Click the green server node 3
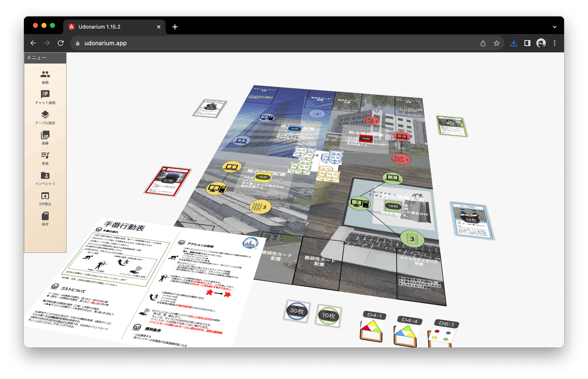Viewport: 588px width, 379px height. (412, 239)
